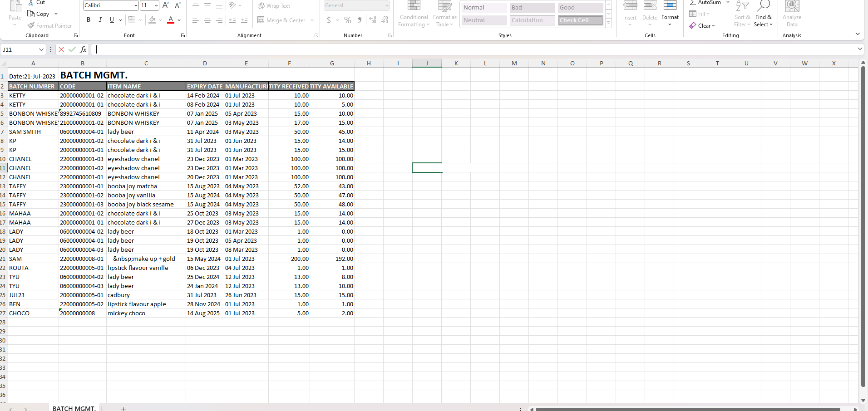This screenshot has width=868, height=411.
Task: Toggle Wrap Text
Action: coord(274,6)
